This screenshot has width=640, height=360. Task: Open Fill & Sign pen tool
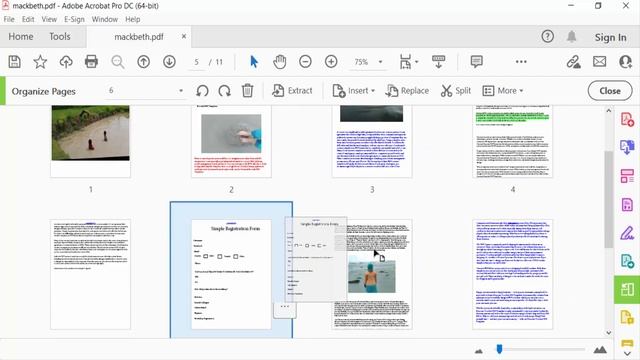pos(627,233)
